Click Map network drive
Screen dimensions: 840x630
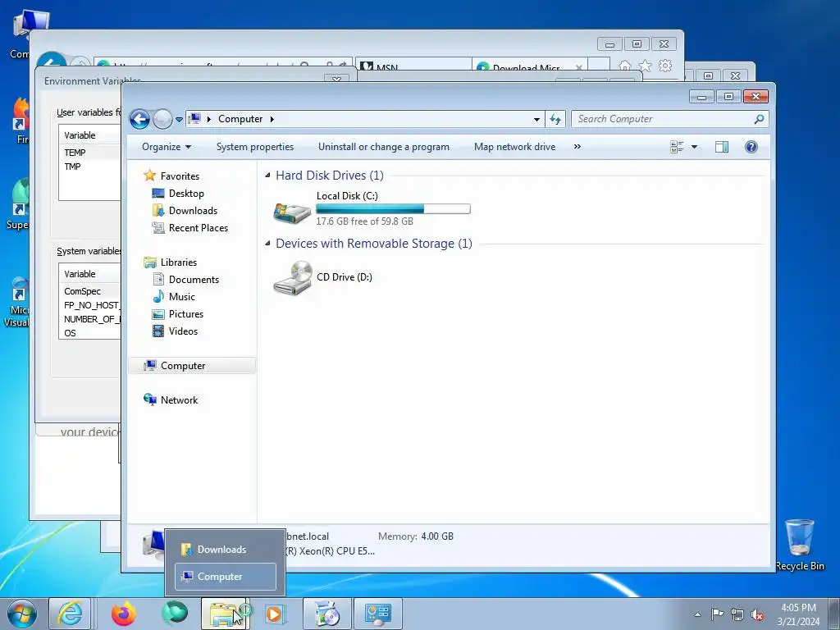coord(515,147)
